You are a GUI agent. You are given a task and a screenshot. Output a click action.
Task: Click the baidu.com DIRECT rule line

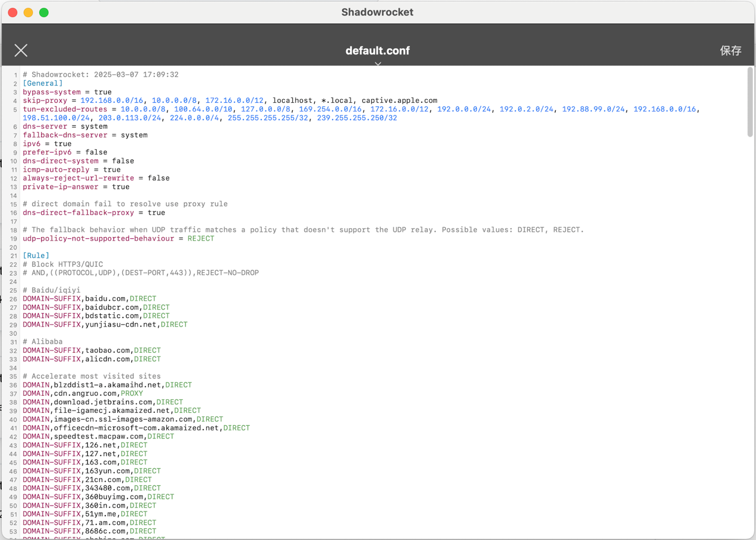(x=90, y=299)
